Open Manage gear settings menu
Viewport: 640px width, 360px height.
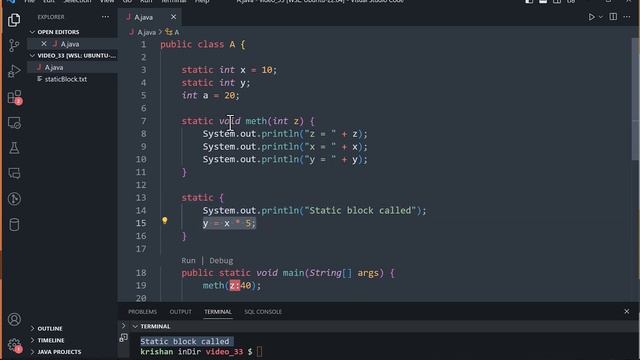click(15, 345)
